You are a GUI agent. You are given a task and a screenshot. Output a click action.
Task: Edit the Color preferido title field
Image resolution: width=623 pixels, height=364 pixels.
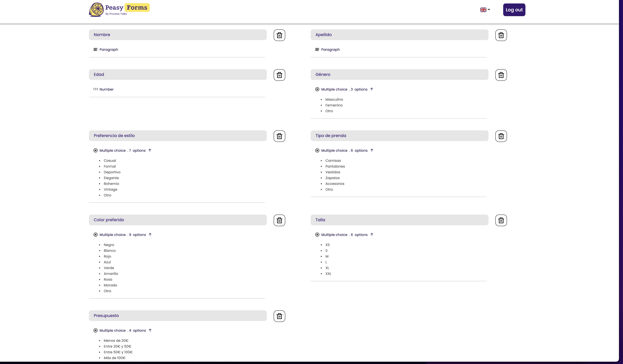(178, 220)
